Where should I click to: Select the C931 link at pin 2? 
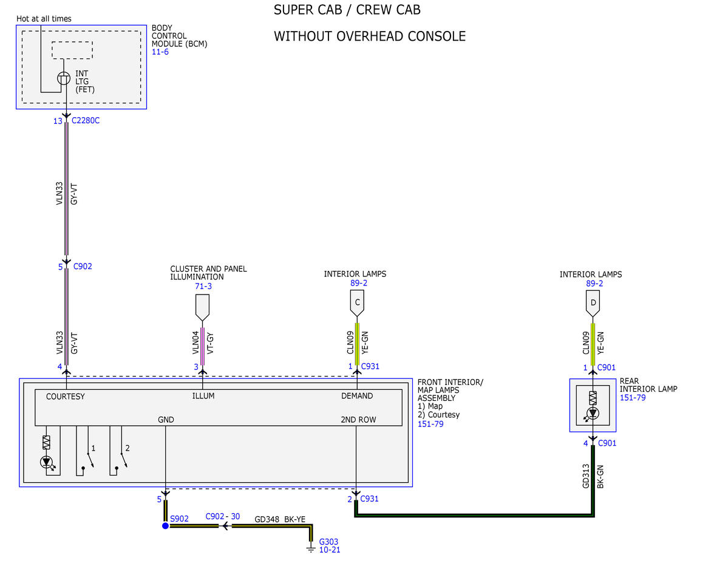pos(370,499)
